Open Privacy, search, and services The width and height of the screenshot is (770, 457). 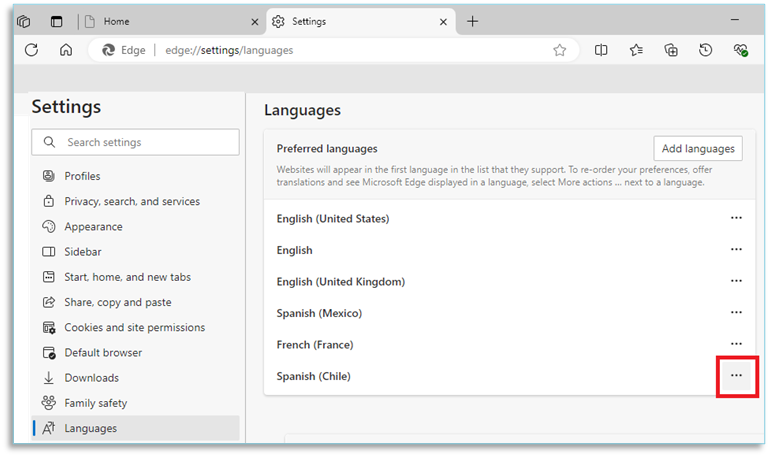pos(136,201)
